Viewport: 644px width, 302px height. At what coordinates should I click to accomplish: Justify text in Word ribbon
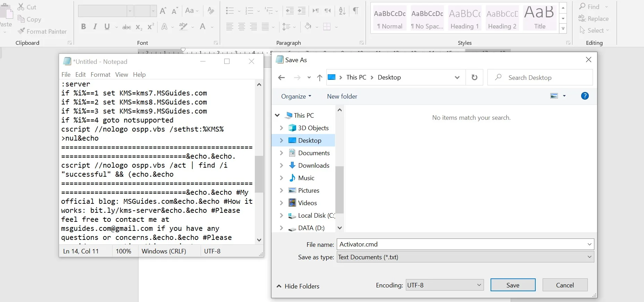pyautogui.click(x=265, y=26)
